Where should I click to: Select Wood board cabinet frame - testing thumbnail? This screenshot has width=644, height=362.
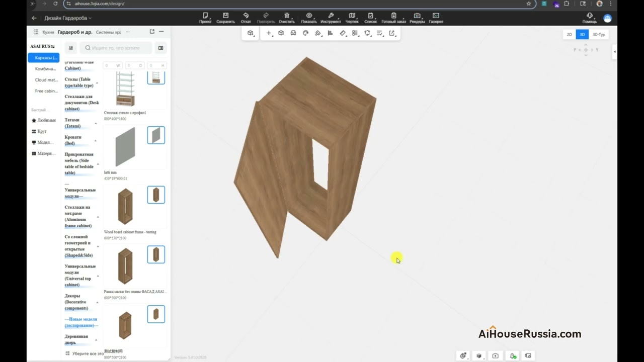(126, 206)
